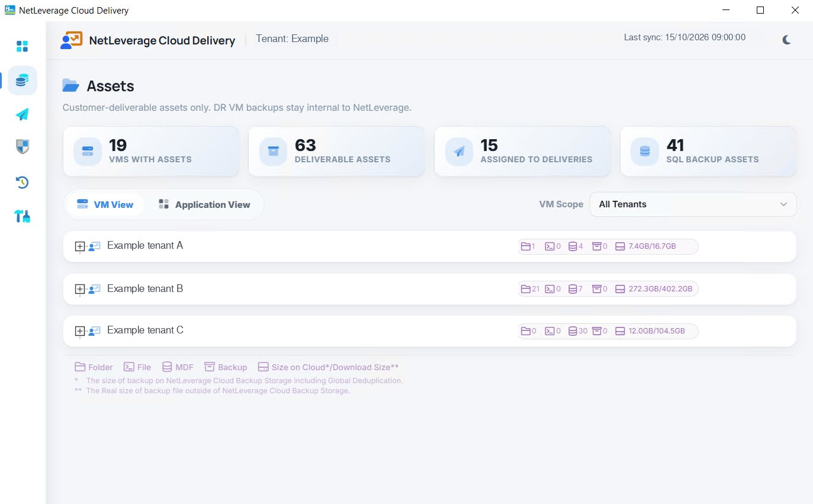Image resolution: width=813 pixels, height=504 pixels.
Task: Open the tools and brush sidebar icon
Action: [23, 217]
